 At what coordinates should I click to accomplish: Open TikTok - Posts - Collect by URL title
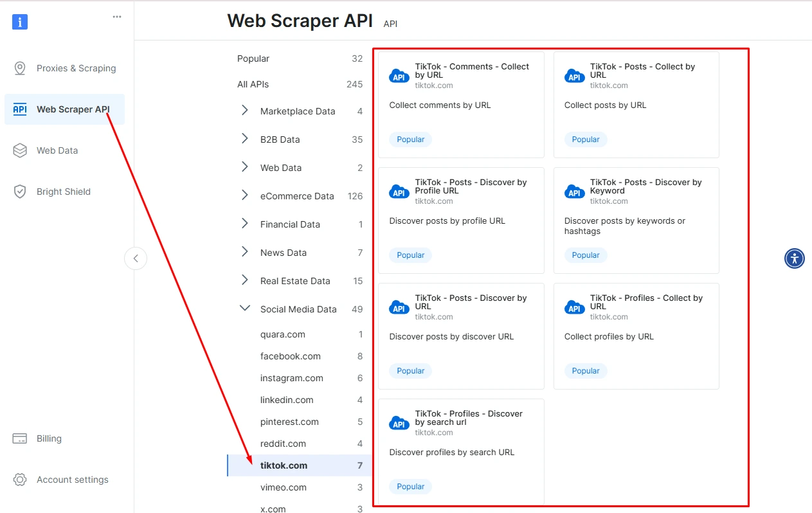642,71
